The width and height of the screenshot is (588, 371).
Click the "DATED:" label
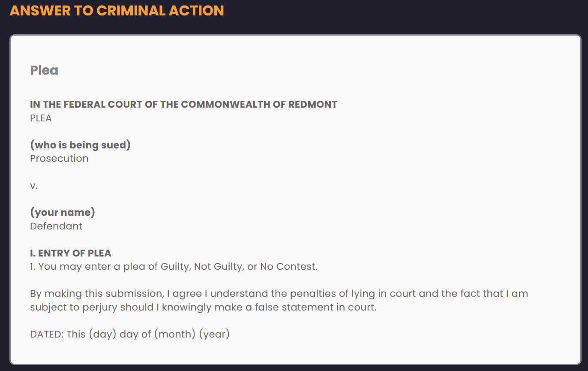tap(47, 334)
